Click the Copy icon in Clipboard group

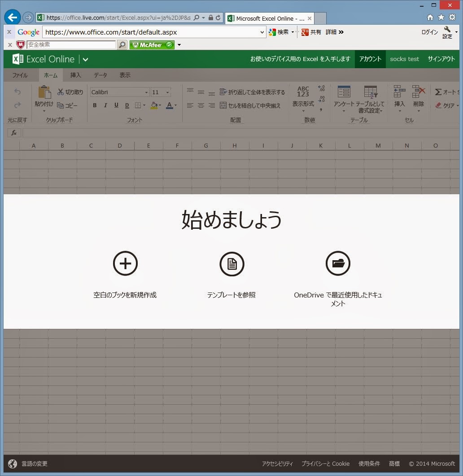click(x=61, y=105)
